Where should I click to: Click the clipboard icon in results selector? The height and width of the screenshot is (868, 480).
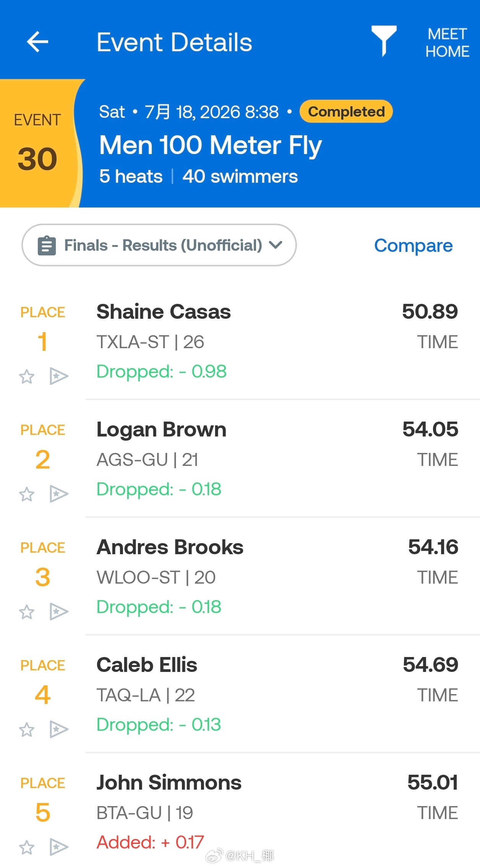[x=47, y=245]
